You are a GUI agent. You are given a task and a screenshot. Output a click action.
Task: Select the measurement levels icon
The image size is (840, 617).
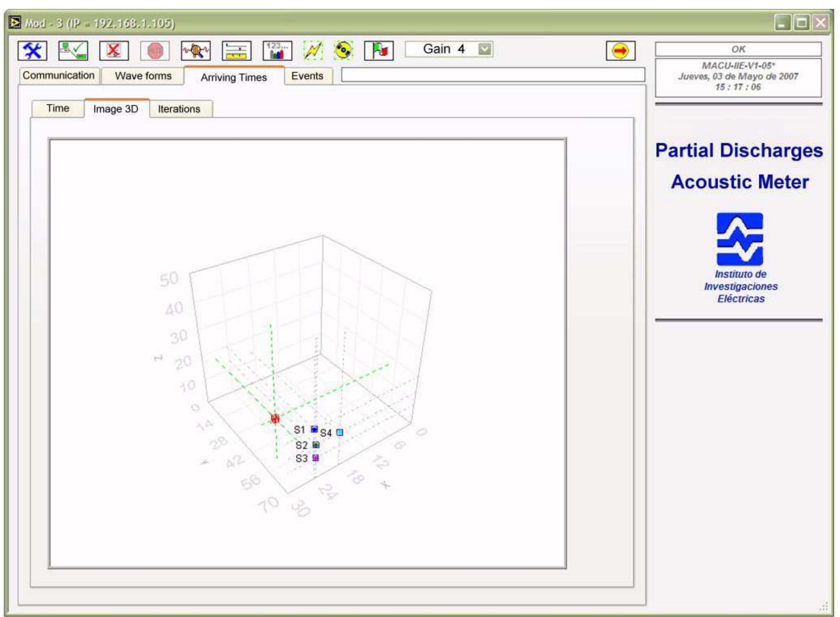(236, 51)
